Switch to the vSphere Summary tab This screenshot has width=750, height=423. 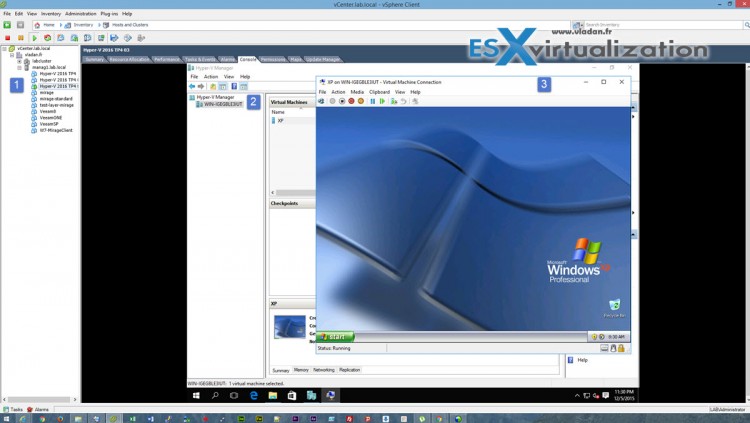[x=94, y=59]
